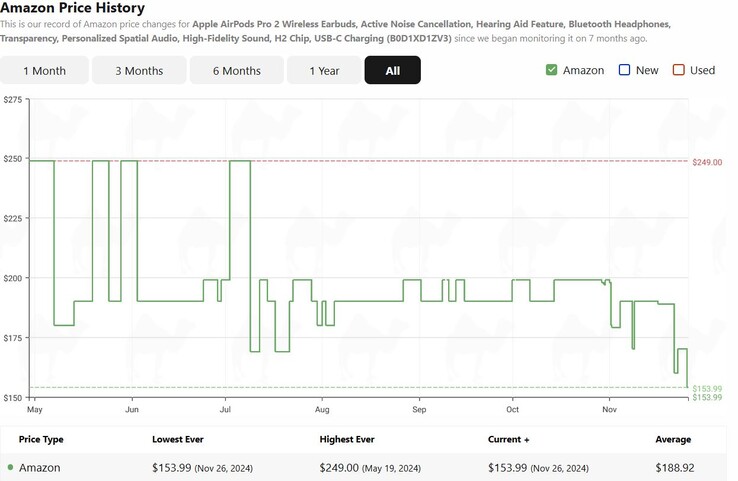
Task: Click the Nov x-axis label
Action: click(x=610, y=409)
